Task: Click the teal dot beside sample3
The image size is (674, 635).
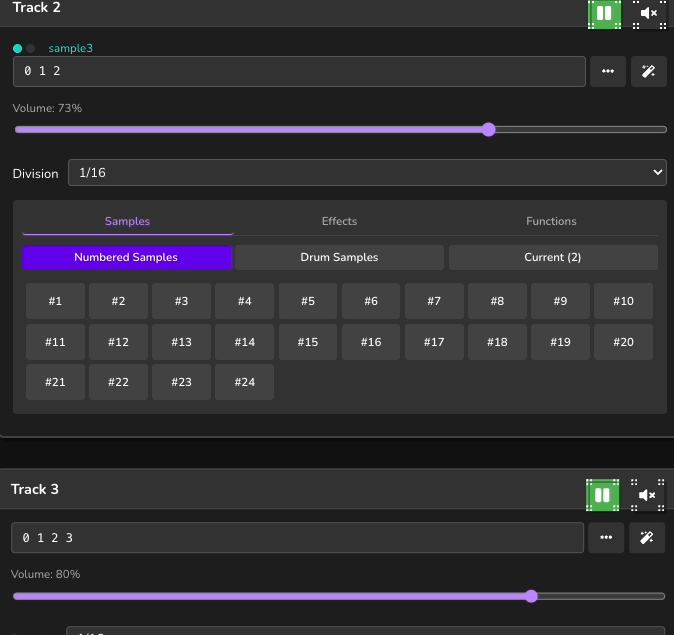Action: tap(18, 48)
